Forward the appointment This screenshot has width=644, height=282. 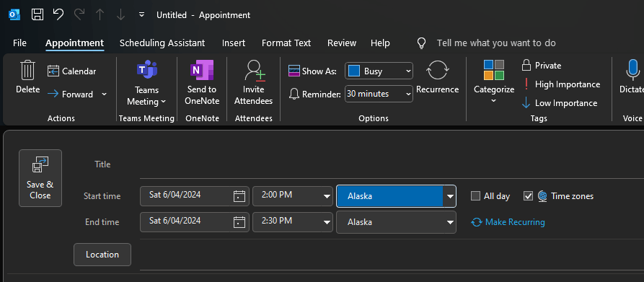[71, 94]
